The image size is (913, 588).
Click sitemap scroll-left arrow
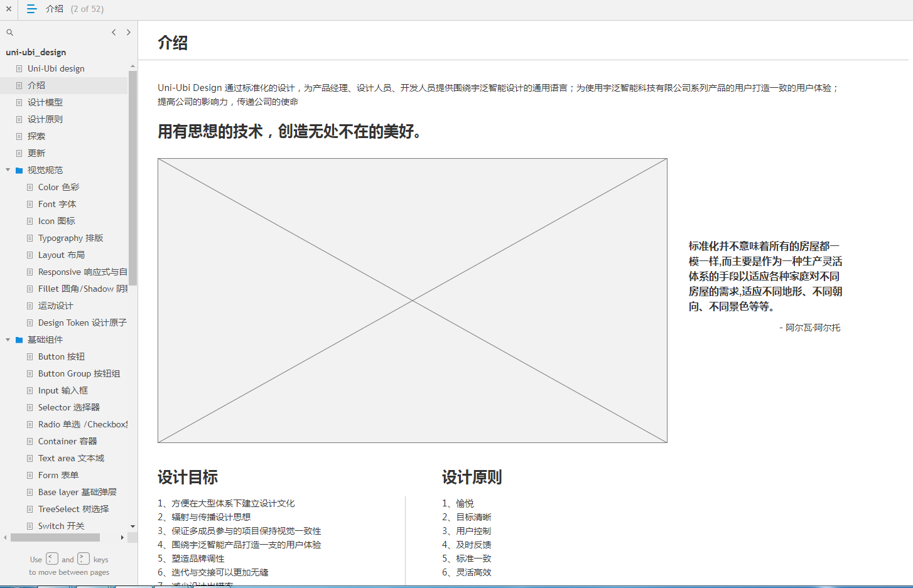coord(6,537)
